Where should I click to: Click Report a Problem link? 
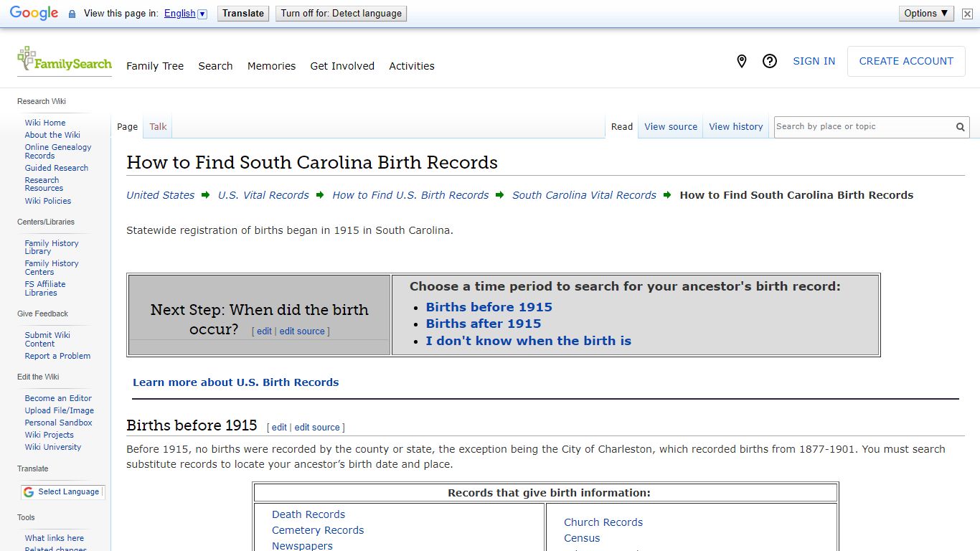pyautogui.click(x=57, y=356)
